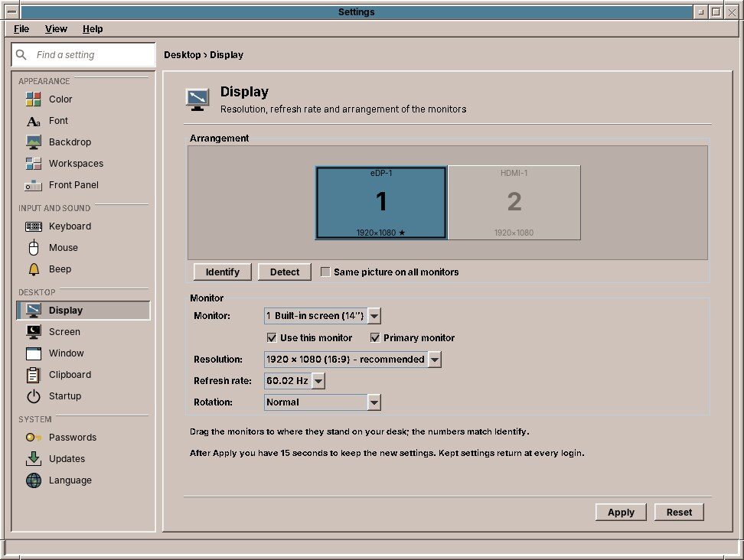The image size is (744, 560).
Task: Click the Workspaces label in sidebar
Action: tap(76, 164)
